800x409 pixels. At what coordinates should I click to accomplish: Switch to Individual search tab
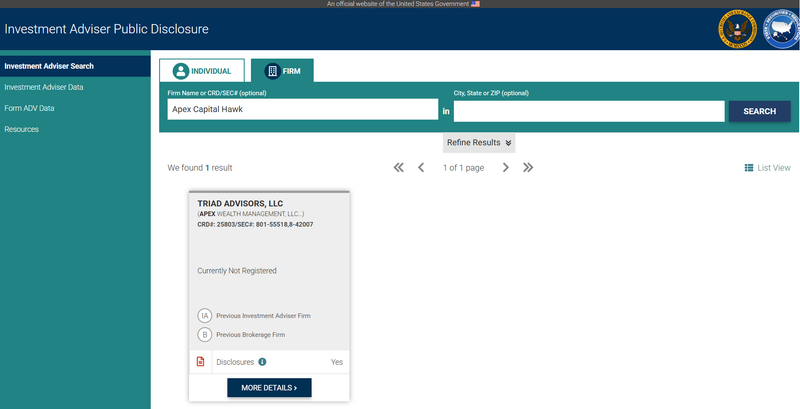tap(202, 70)
